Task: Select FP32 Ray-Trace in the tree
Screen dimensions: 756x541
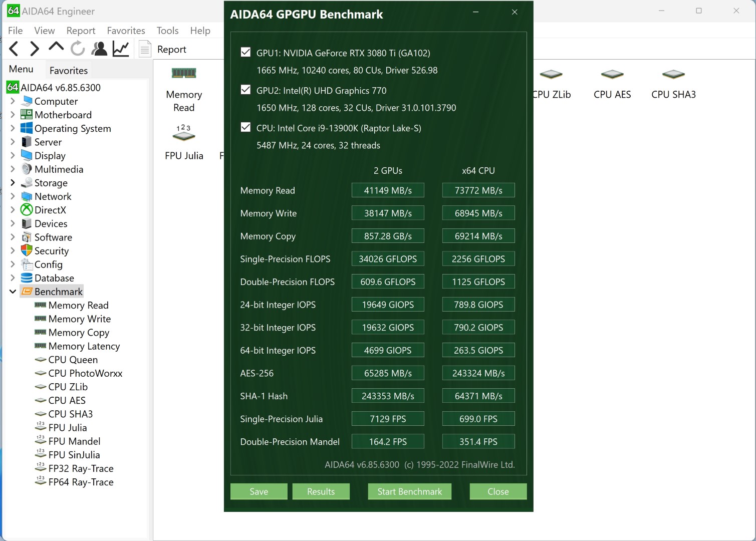Action: click(81, 468)
